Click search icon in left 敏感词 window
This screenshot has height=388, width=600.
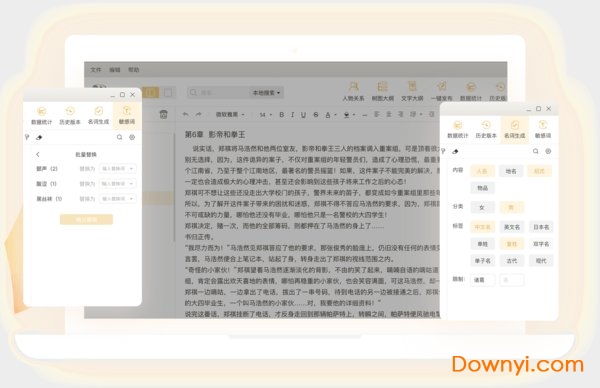click(x=120, y=137)
